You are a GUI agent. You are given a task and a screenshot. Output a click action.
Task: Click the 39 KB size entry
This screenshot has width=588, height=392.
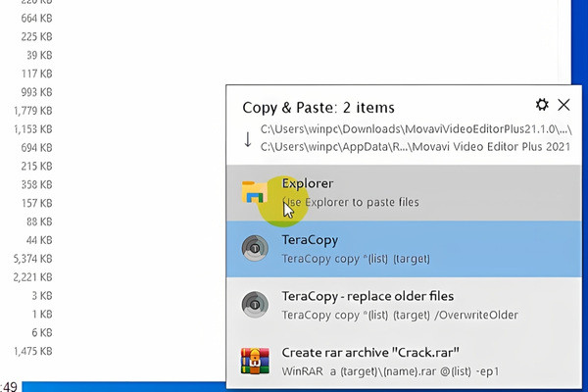[x=39, y=55]
